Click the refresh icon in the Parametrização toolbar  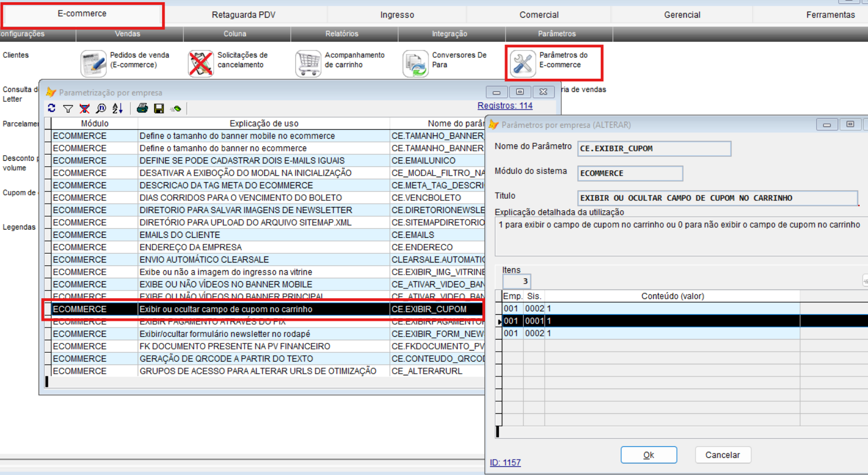(52, 108)
